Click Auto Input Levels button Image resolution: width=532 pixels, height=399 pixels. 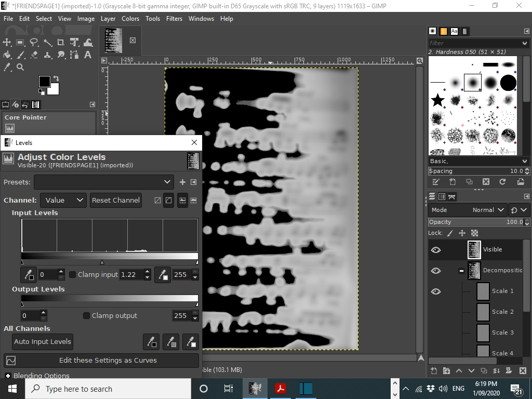[x=43, y=342]
